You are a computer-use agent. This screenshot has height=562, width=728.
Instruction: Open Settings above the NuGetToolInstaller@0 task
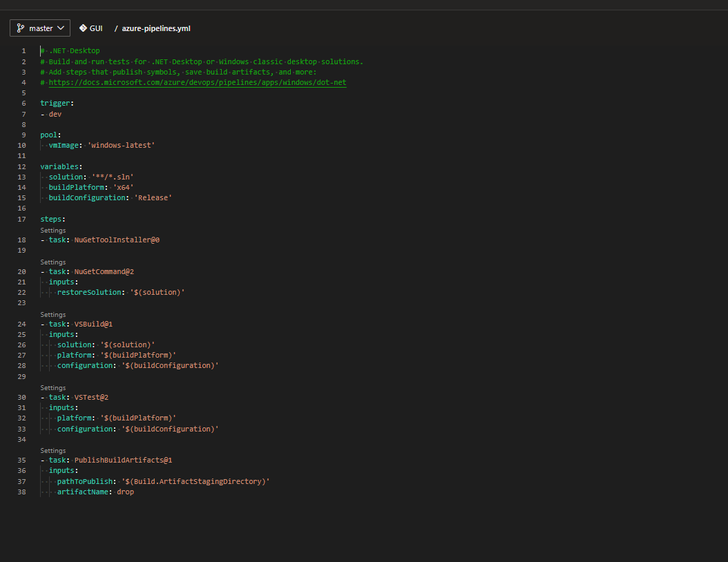53,230
